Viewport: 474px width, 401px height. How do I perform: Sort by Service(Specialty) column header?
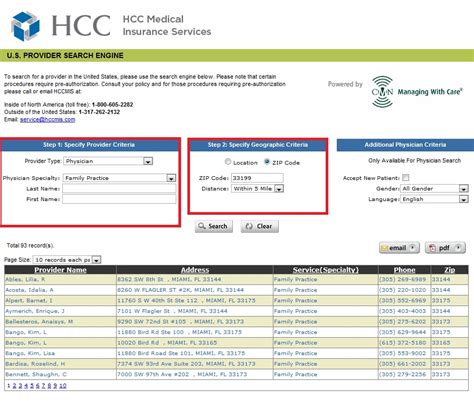click(x=326, y=270)
